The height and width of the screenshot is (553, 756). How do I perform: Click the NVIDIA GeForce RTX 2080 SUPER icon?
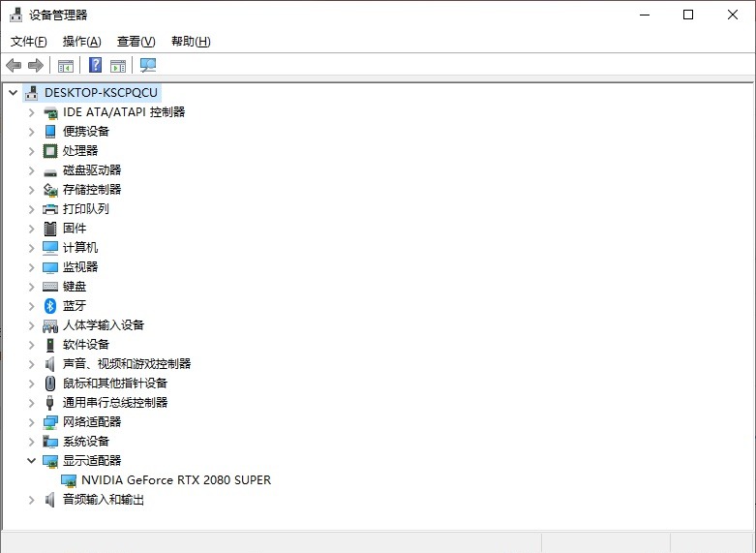(69, 480)
